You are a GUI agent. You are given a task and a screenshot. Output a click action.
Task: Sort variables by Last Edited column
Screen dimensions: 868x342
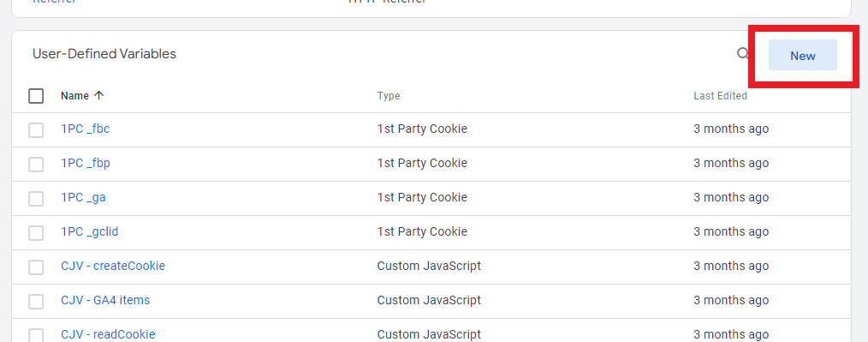(720, 96)
